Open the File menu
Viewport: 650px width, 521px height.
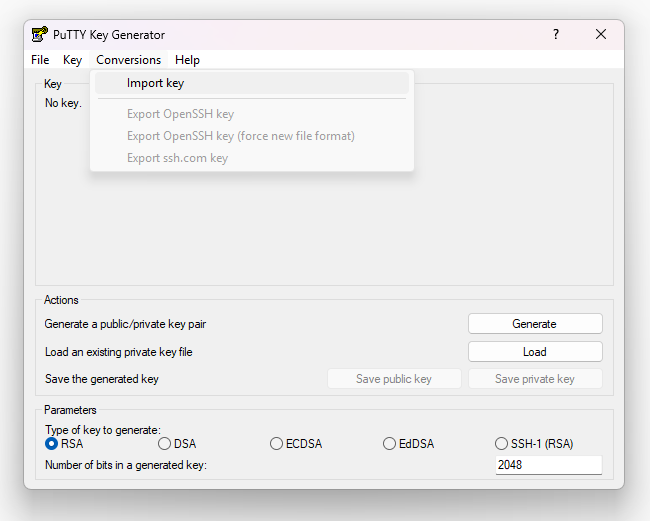point(40,60)
